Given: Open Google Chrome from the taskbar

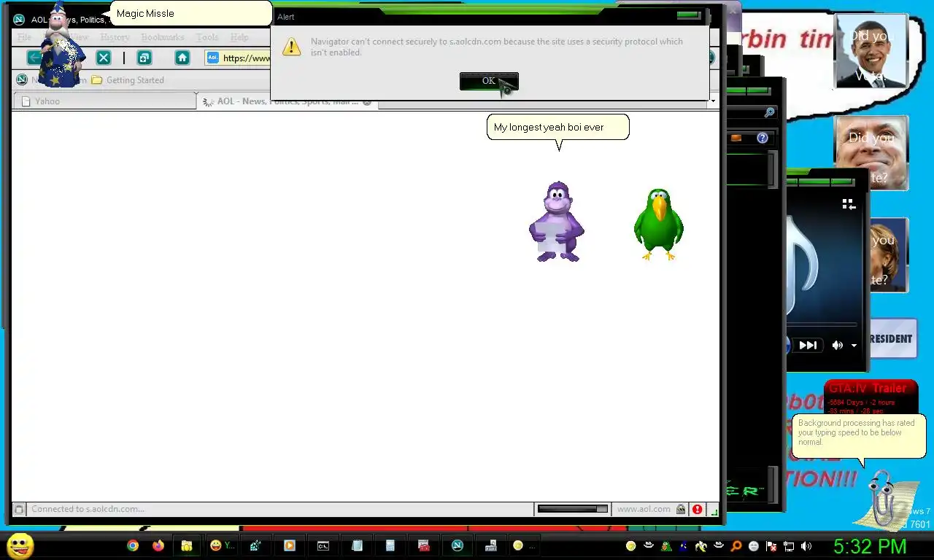Looking at the screenshot, I should tap(133, 545).
